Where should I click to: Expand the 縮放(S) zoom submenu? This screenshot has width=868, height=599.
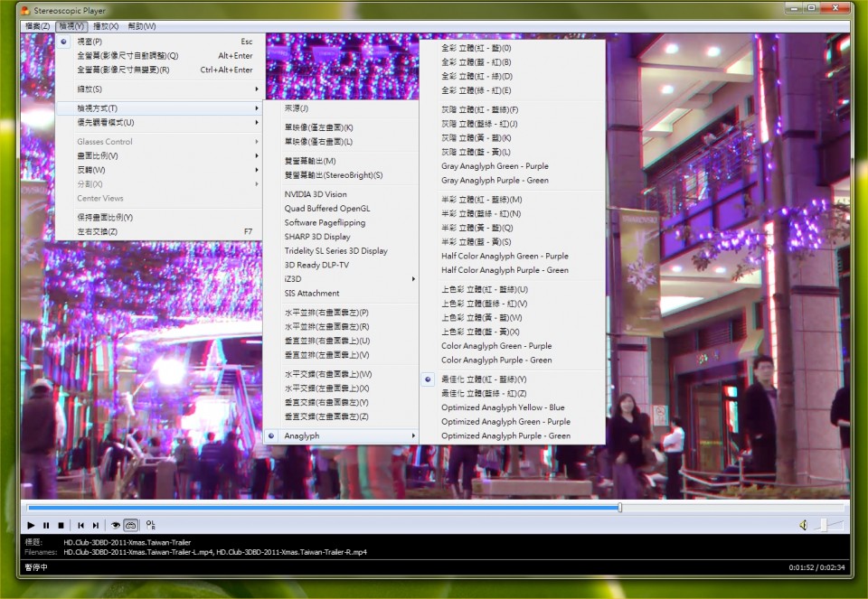[x=159, y=89]
